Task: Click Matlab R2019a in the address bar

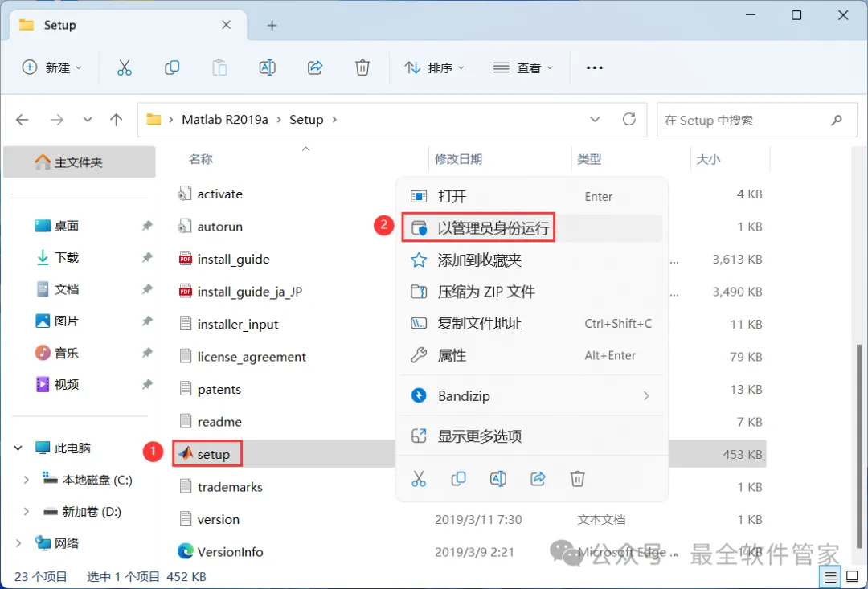Action: tap(225, 120)
